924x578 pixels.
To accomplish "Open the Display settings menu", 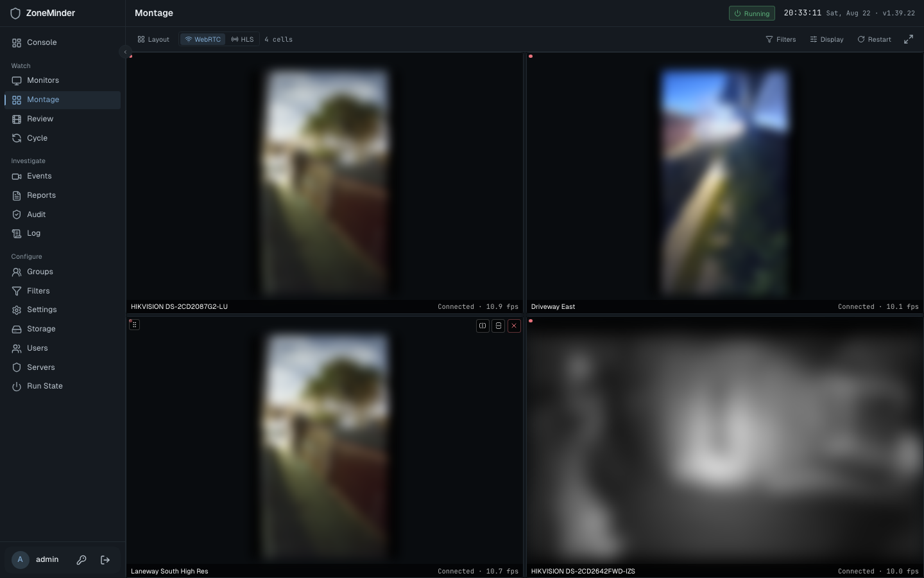I will (x=827, y=39).
